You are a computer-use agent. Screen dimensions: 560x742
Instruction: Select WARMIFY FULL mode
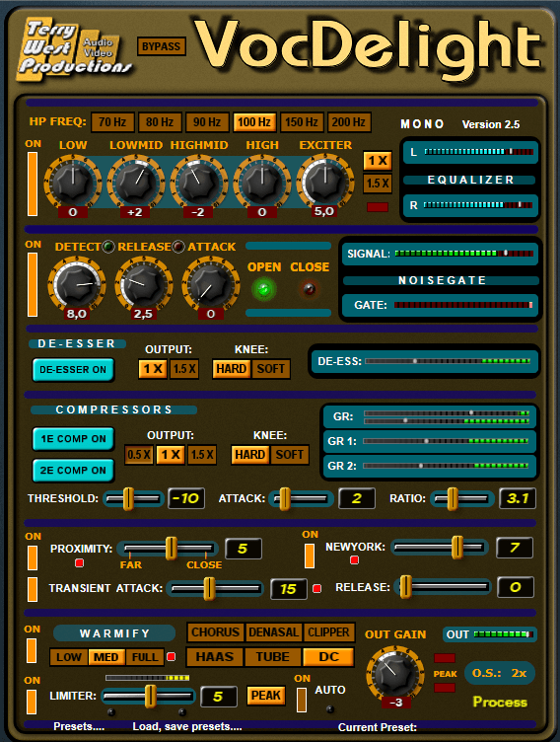(x=145, y=657)
